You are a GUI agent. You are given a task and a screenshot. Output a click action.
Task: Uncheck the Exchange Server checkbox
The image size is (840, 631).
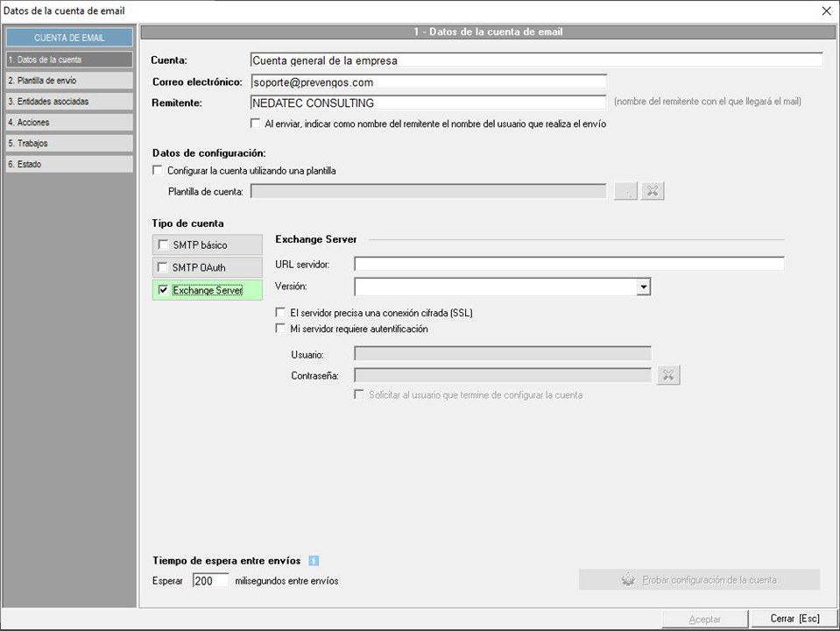coord(164,290)
